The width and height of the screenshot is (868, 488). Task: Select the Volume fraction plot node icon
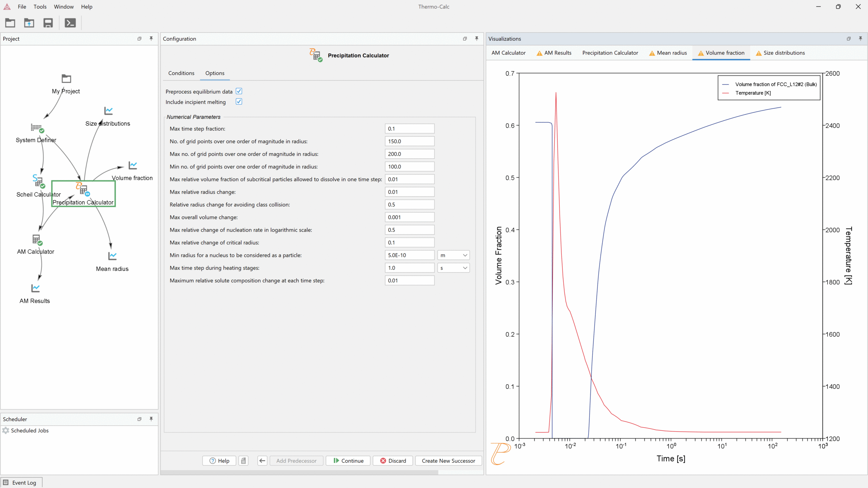[x=133, y=165]
